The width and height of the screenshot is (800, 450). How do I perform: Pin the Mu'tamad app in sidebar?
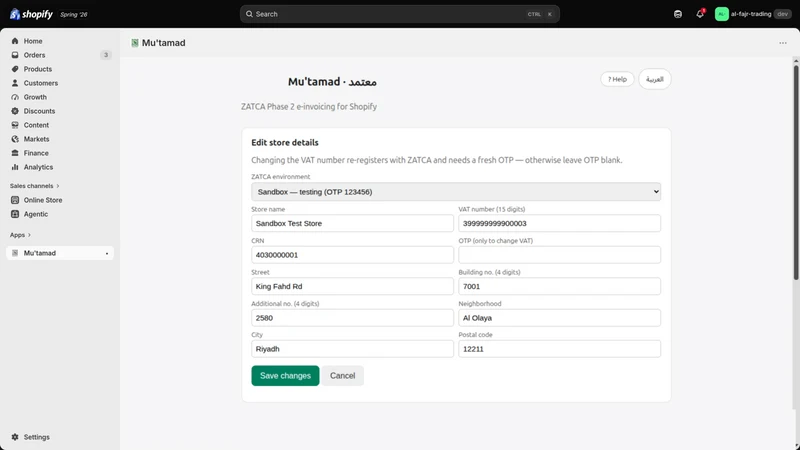(x=107, y=253)
